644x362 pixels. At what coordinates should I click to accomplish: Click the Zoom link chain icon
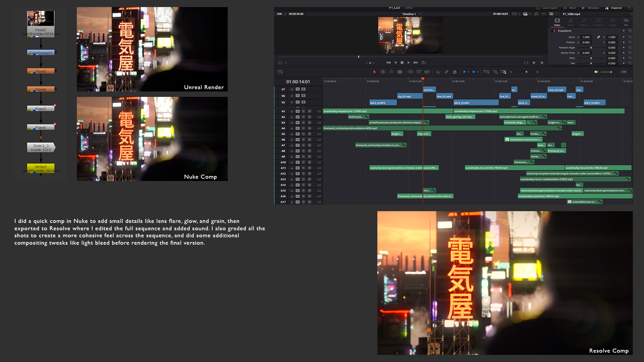(598, 37)
